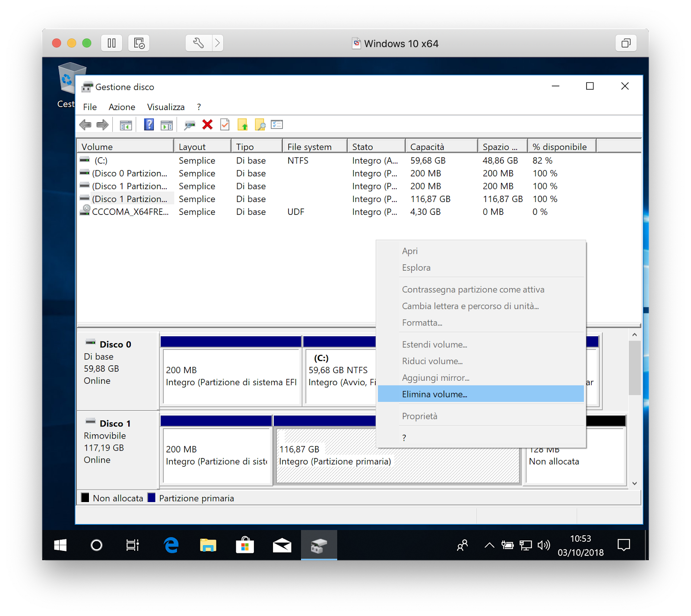Choose Elimina volume... in context menu
Screen dimensions: 691x616
click(x=481, y=394)
